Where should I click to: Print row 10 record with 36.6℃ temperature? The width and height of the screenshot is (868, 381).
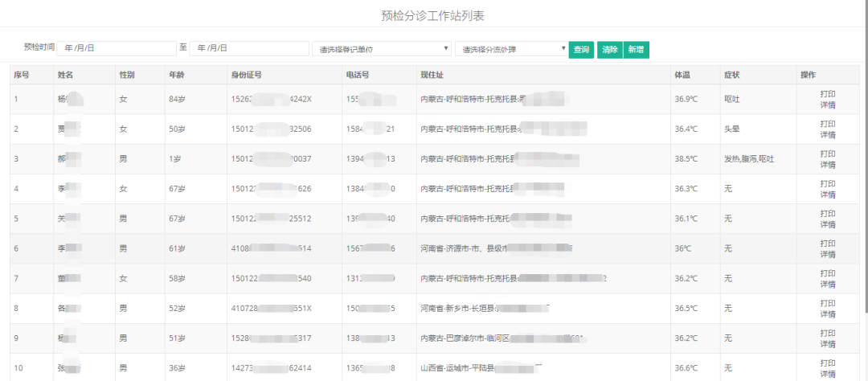pyautogui.click(x=828, y=363)
